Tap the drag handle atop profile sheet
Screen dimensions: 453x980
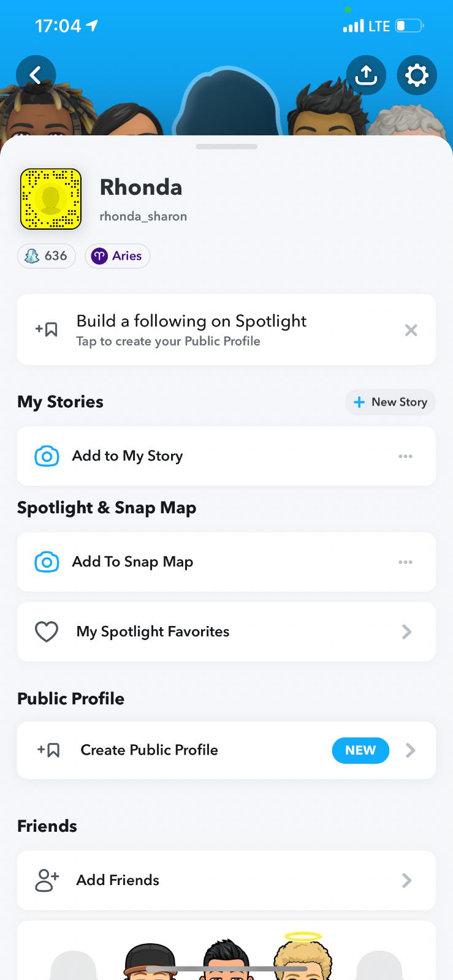click(226, 147)
